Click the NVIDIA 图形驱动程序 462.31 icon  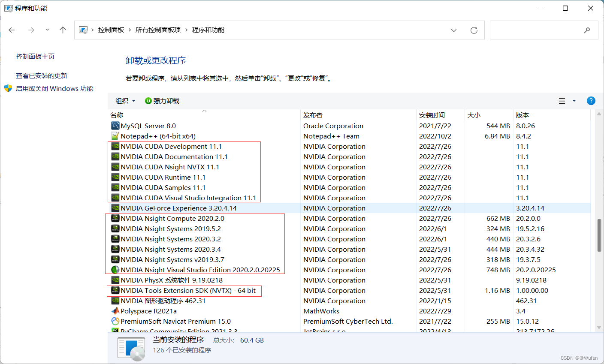115,301
